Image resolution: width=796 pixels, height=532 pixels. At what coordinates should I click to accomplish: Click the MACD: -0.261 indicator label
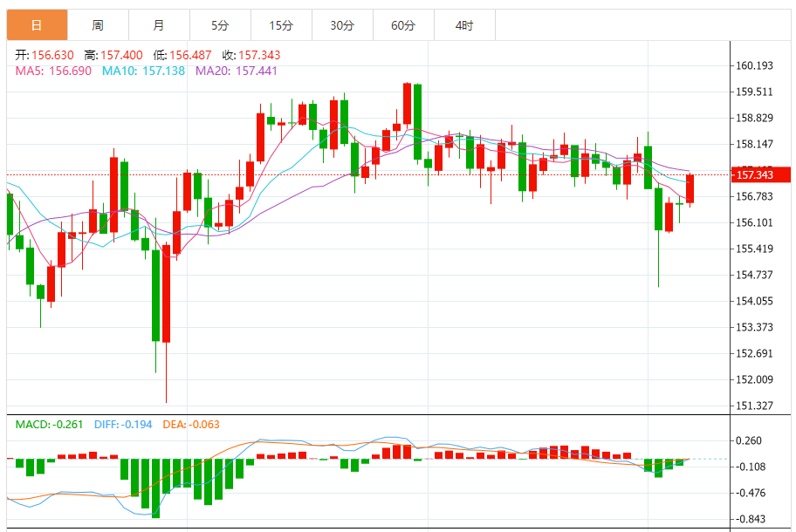49,425
